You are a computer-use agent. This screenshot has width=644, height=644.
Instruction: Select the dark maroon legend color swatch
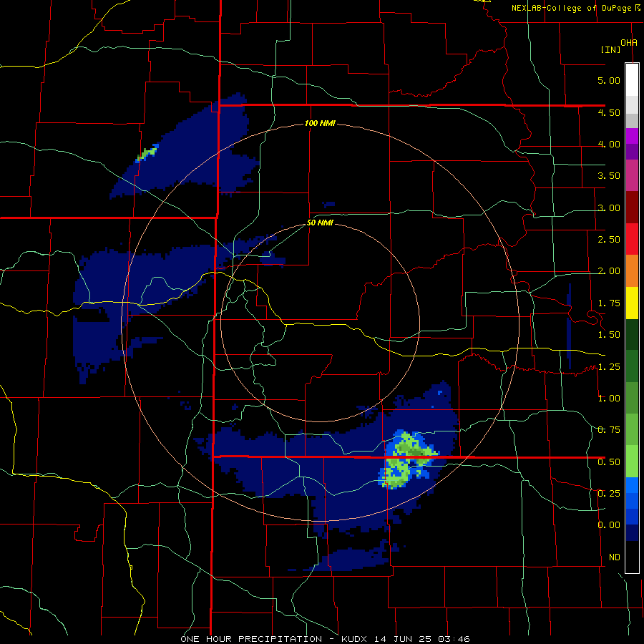click(632, 208)
